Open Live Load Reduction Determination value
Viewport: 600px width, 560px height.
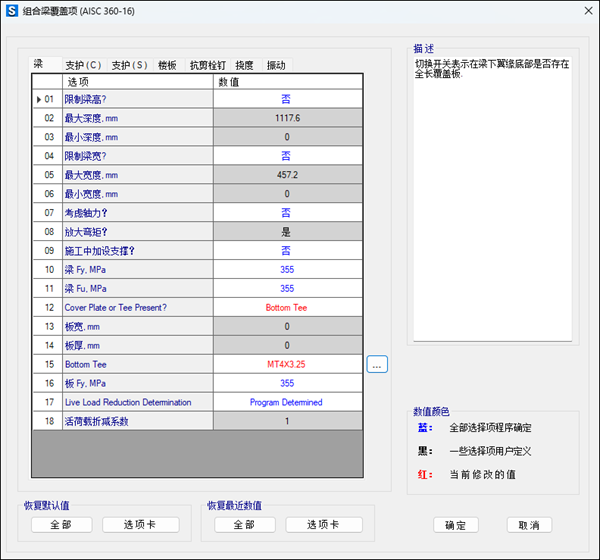click(x=285, y=402)
